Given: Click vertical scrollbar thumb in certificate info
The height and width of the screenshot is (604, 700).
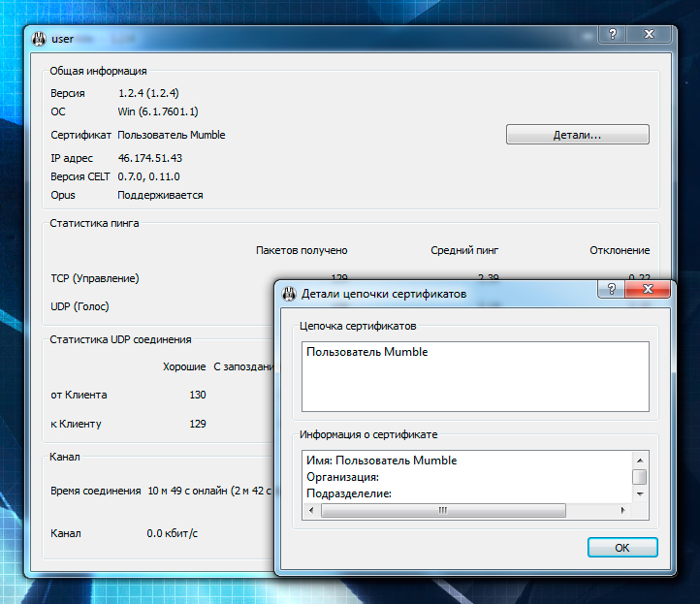Looking at the screenshot, I should (640, 477).
